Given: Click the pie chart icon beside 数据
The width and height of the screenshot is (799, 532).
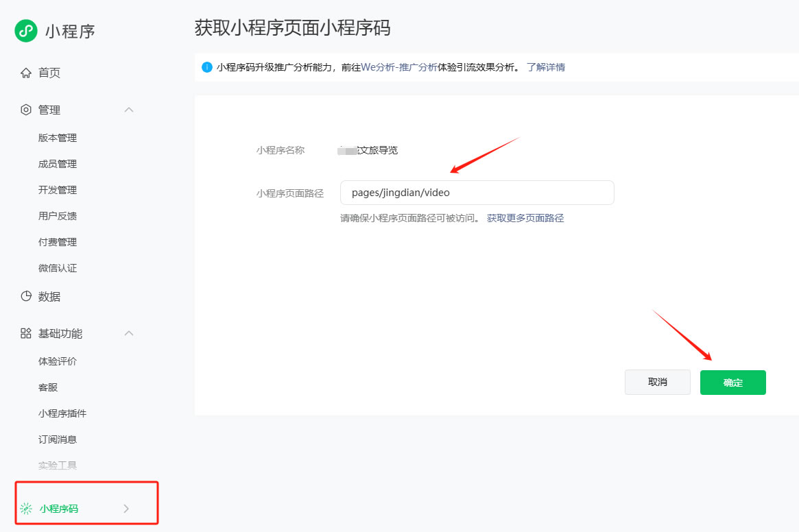Looking at the screenshot, I should tap(26, 296).
